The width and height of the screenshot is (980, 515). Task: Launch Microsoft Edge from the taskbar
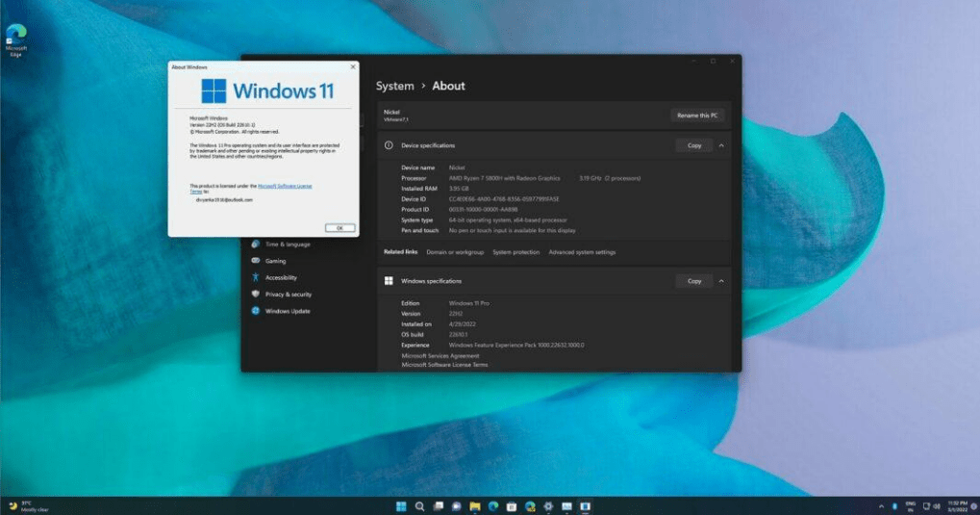click(x=492, y=505)
